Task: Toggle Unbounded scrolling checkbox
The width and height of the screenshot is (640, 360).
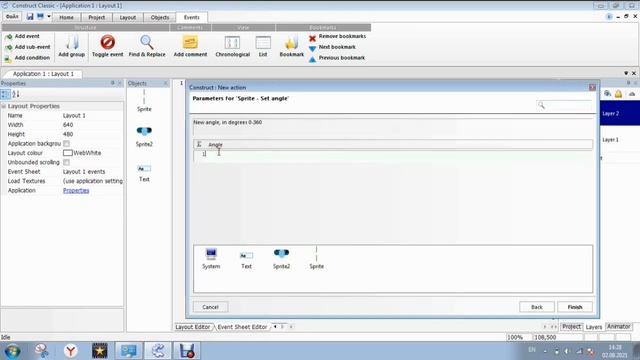Action: (x=67, y=162)
